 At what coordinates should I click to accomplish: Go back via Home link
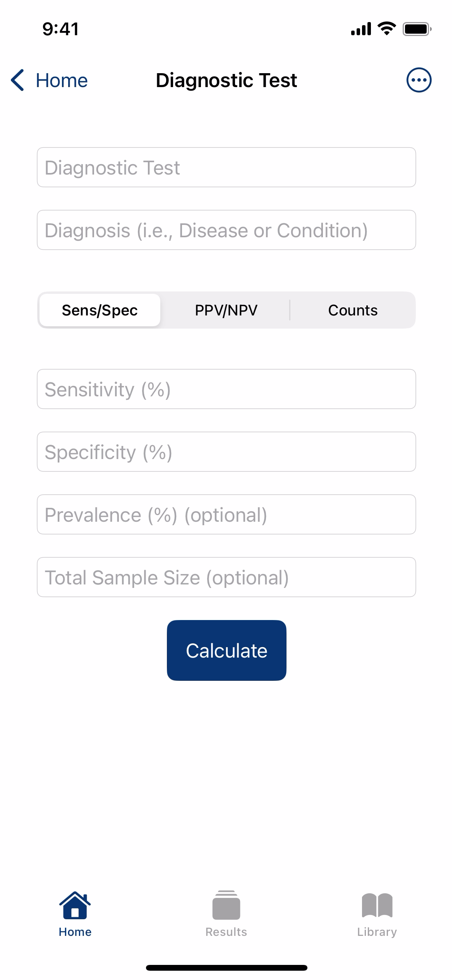[x=62, y=81]
